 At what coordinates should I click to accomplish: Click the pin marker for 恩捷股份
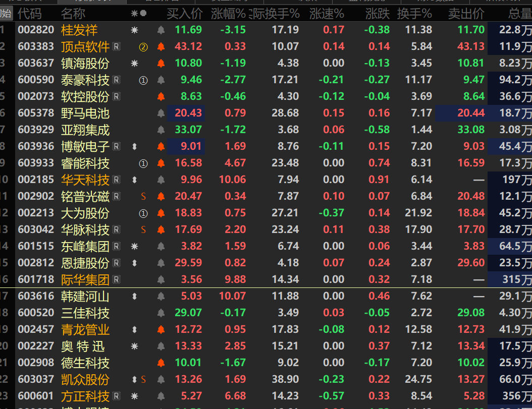134,263
